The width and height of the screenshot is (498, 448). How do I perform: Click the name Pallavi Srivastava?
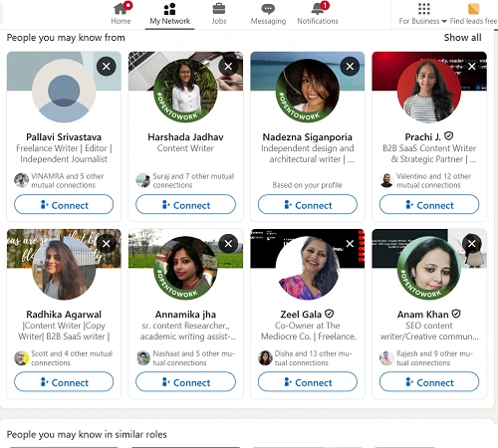64,137
